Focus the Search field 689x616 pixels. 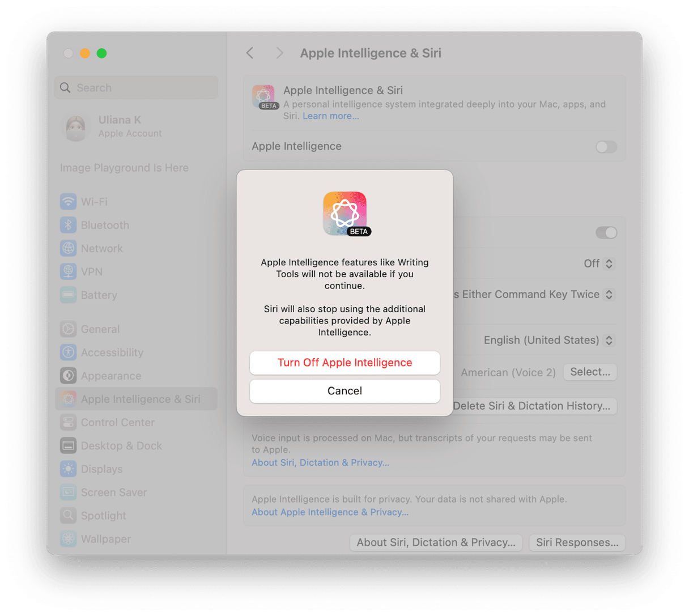pyautogui.click(x=136, y=88)
